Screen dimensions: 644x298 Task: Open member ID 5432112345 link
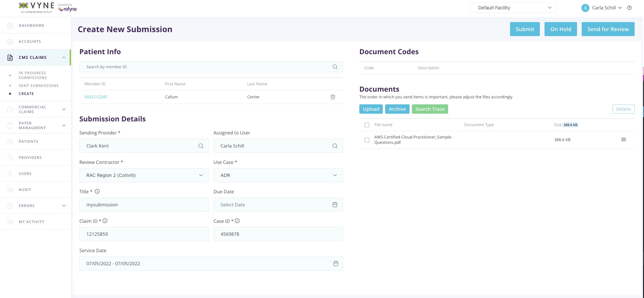point(96,97)
